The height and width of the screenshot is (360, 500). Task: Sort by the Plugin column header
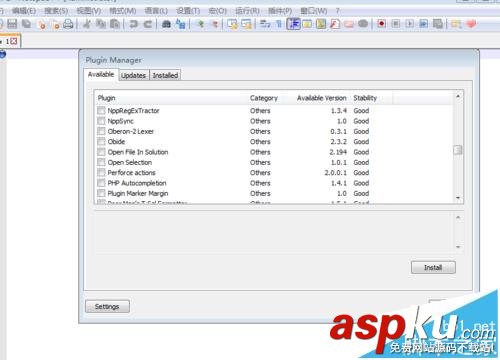pyautogui.click(x=171, y=98)
